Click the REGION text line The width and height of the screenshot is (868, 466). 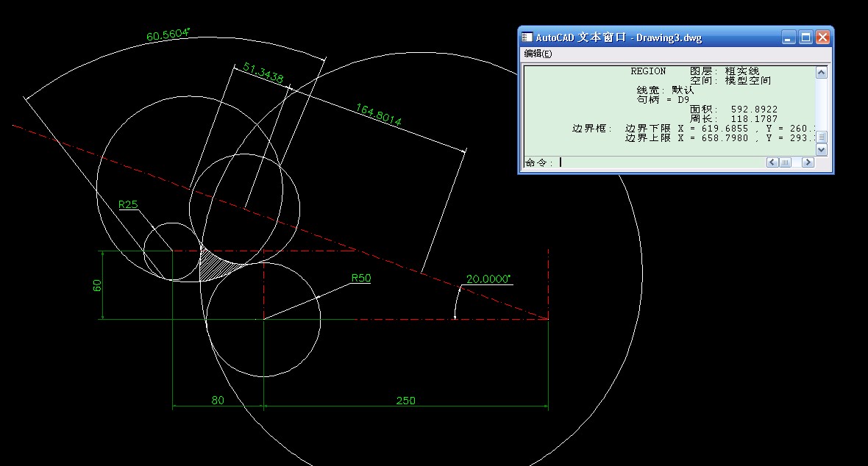click(648, 71)
